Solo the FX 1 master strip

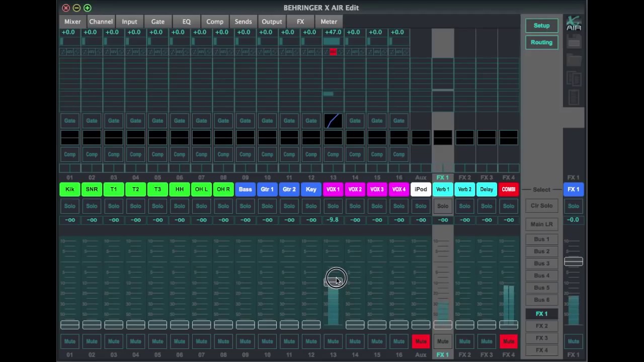[574, 206]
